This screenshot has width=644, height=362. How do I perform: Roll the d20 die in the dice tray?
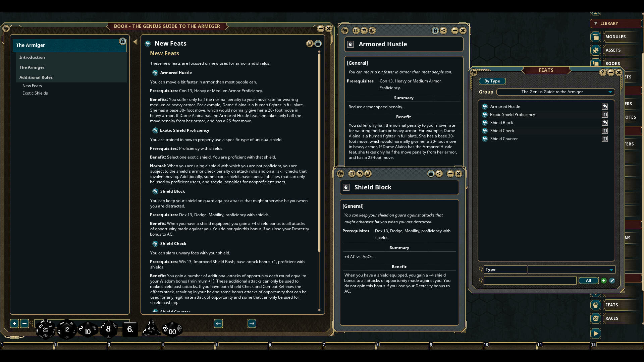[46, 329]
